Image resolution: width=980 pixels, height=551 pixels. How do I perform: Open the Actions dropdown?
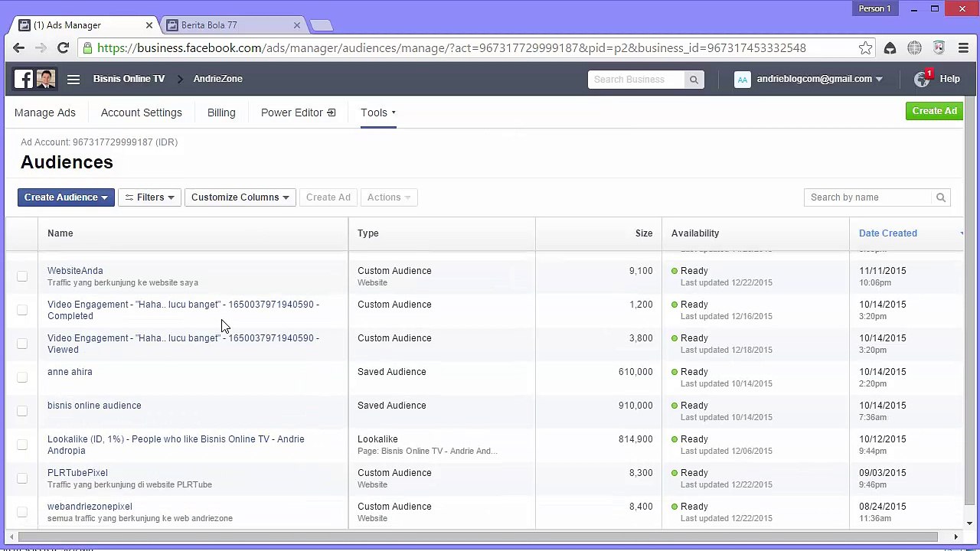[389, 197]
